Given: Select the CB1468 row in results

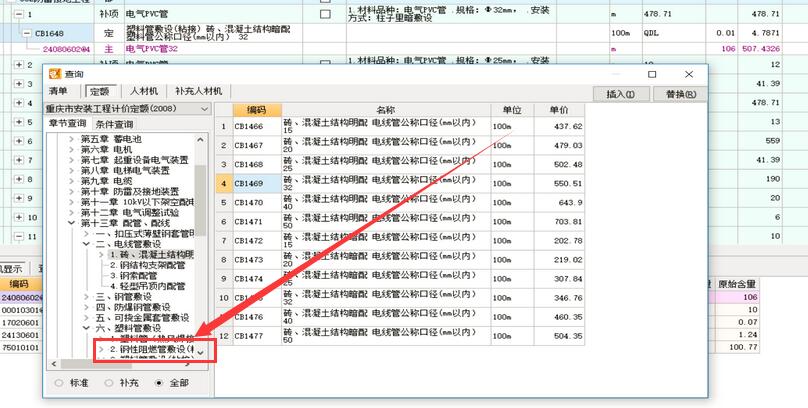Looking at the screenshot, I should 400,164.
